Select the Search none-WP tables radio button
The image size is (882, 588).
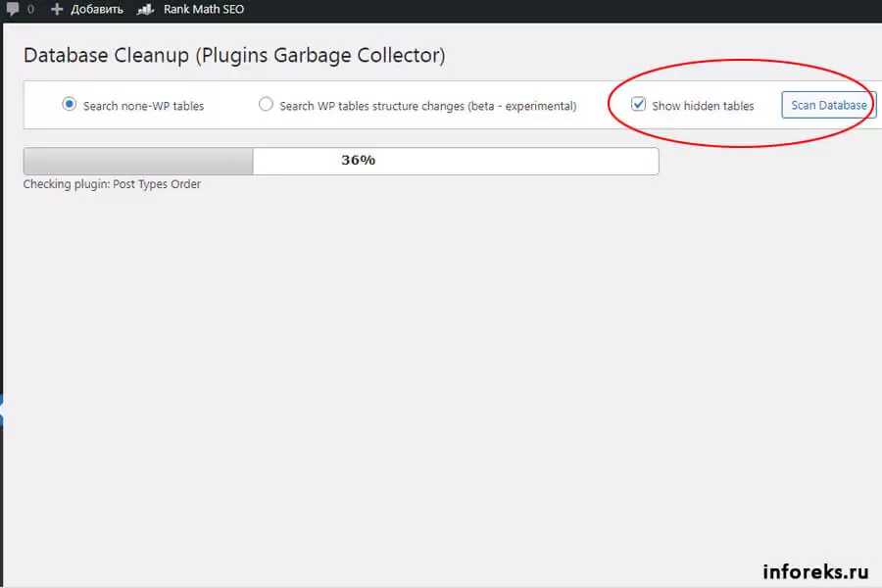(x=70, y=104)
